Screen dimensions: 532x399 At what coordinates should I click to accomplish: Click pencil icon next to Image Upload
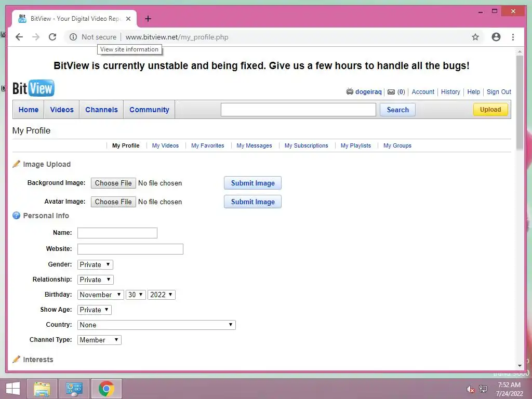pyautogui.click(x=16, y=164)
